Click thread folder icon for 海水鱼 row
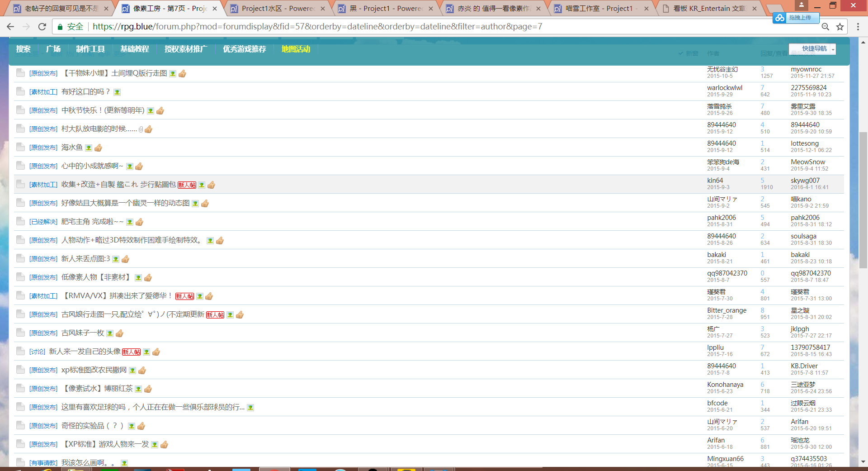This screenshot has width=868, height=471. (x=20, y=147)
